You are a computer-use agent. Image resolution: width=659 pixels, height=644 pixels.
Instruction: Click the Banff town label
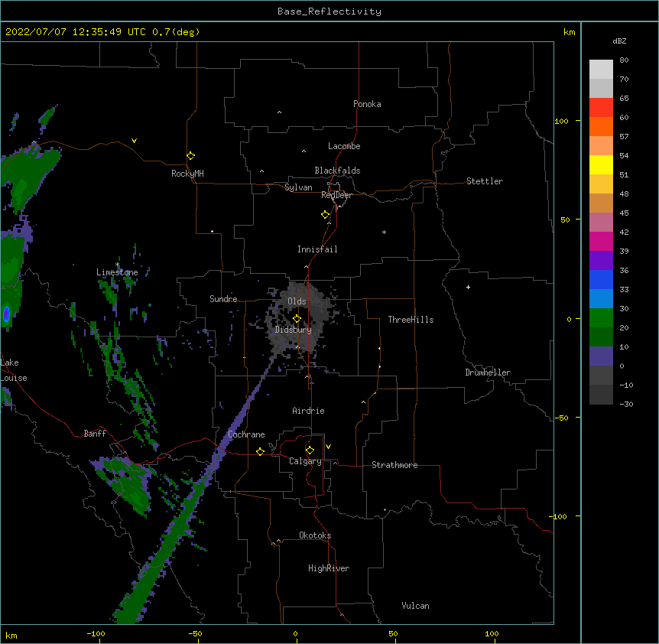[x=95, y=434]
